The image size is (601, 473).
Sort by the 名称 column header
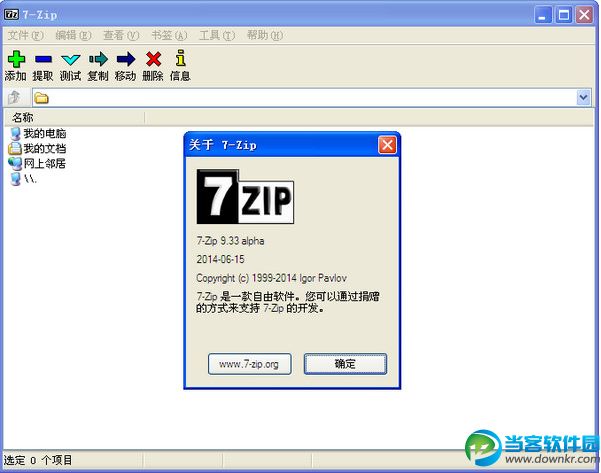(75, 117)
